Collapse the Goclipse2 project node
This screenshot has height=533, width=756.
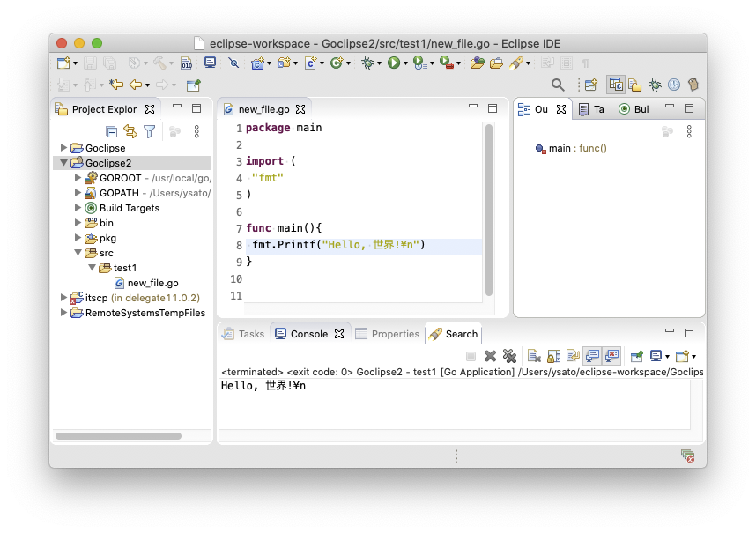(x=64, y=163)
